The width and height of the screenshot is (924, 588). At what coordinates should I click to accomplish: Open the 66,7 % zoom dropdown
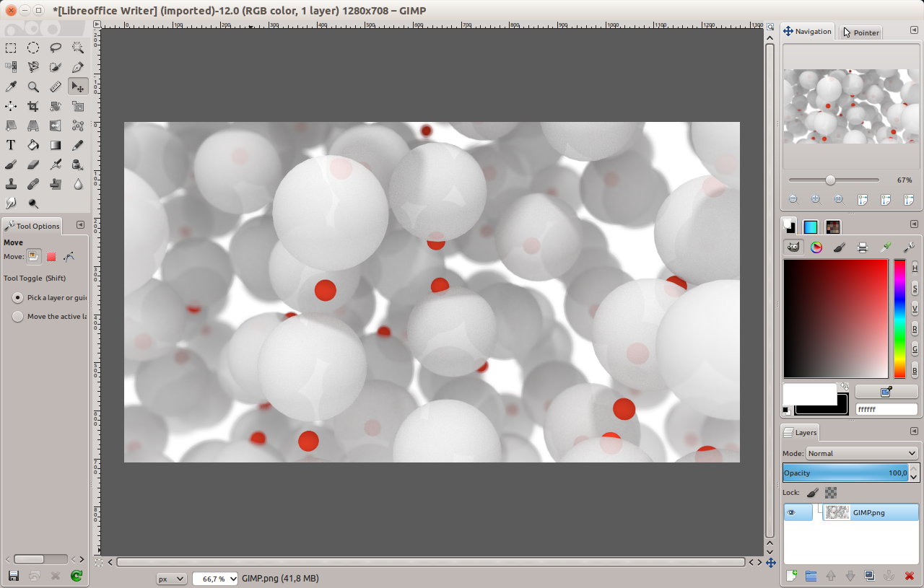coord(216,579)
